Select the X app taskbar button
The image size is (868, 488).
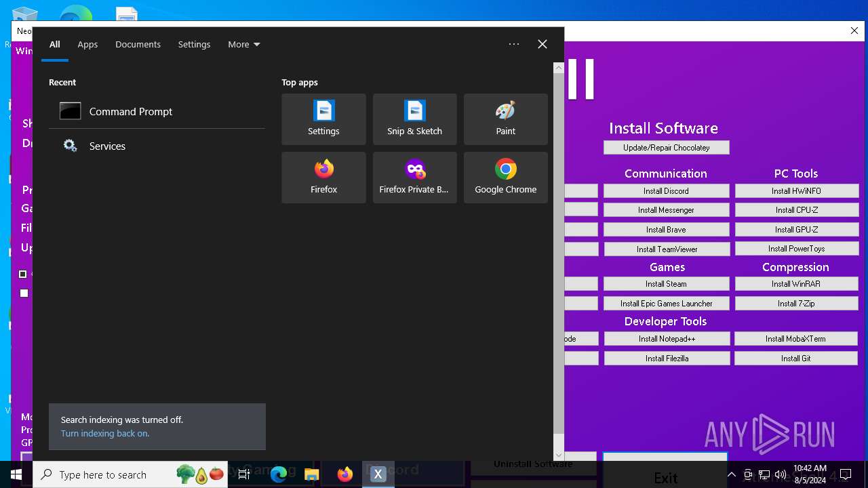click(378, 474)
